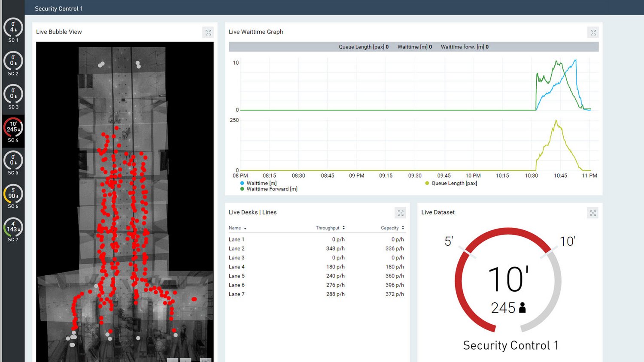Click the 348 p/h throughput value
This screenshot has height=362, width=644.
point(335,248)
